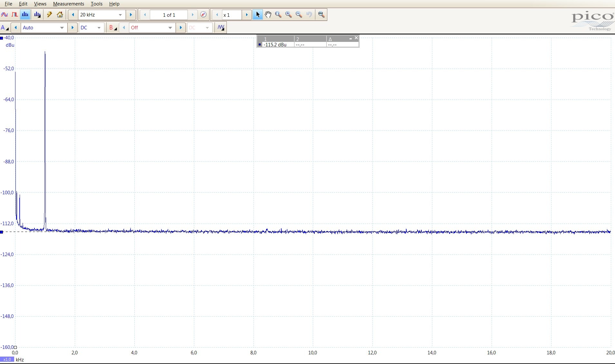Screen dimensions: 615x364
Task: Open the Help menu
Action: pos(114,4)
